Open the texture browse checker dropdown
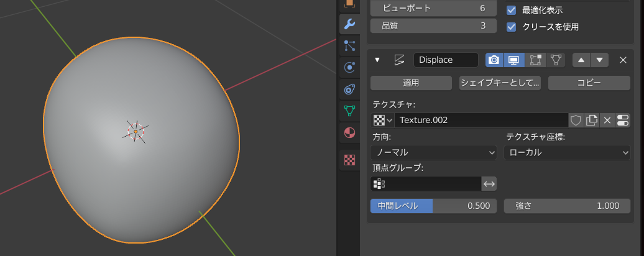Image resolution: width=644 pixels, height=256 pixels. pos(382,120)
